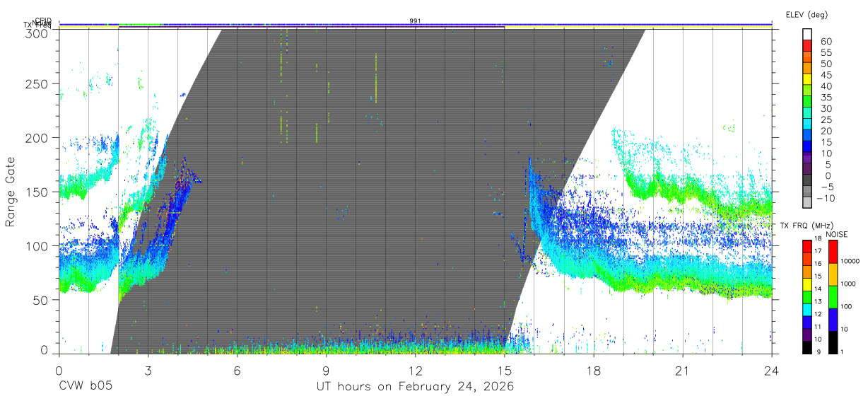
Task: Select the cyan 25–30 segment of the ELEV colorbar
Action: pos(807,114)
